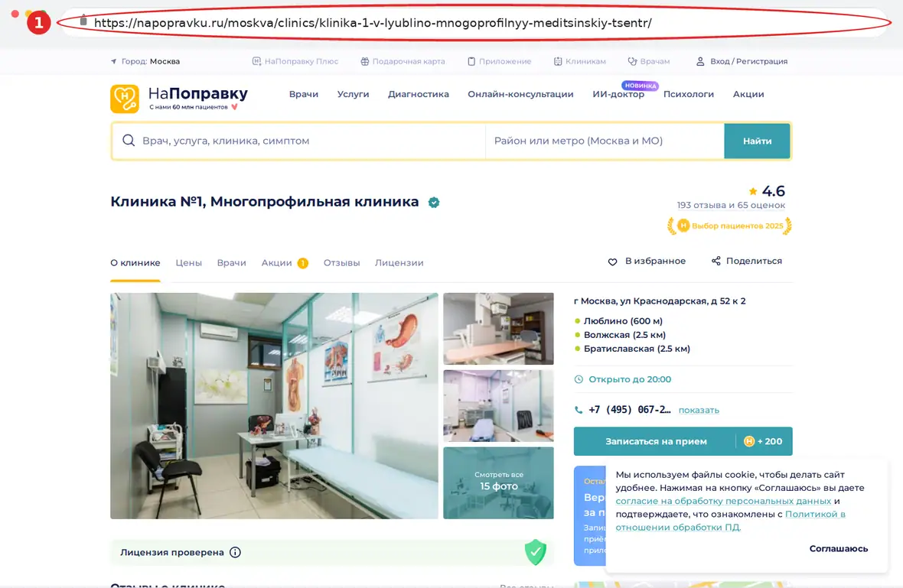The width and height of the screenshot is (903, 588).
Task: Open Онлайн-консультации menu item
Action: click(520, 94)
